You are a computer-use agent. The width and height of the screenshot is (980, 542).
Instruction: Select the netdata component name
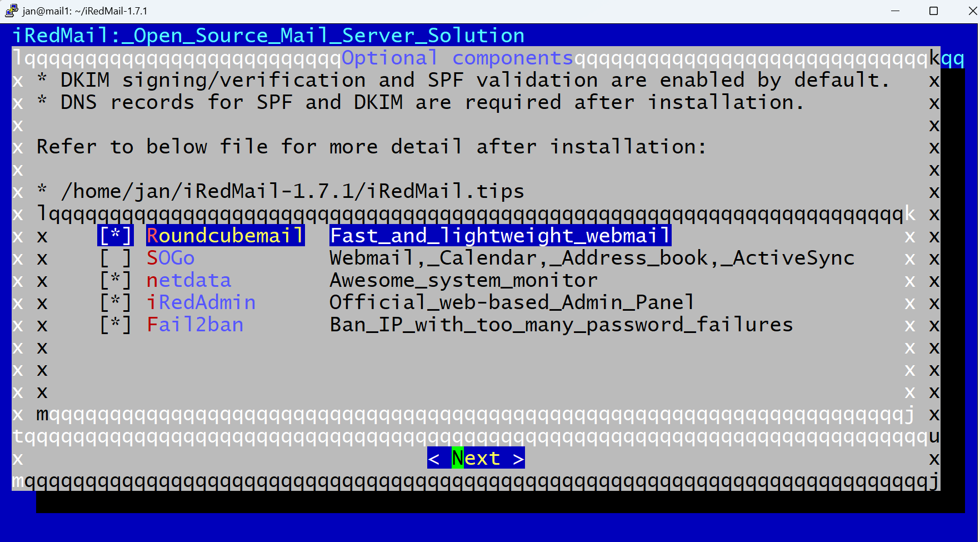click(x=189, y=280)
